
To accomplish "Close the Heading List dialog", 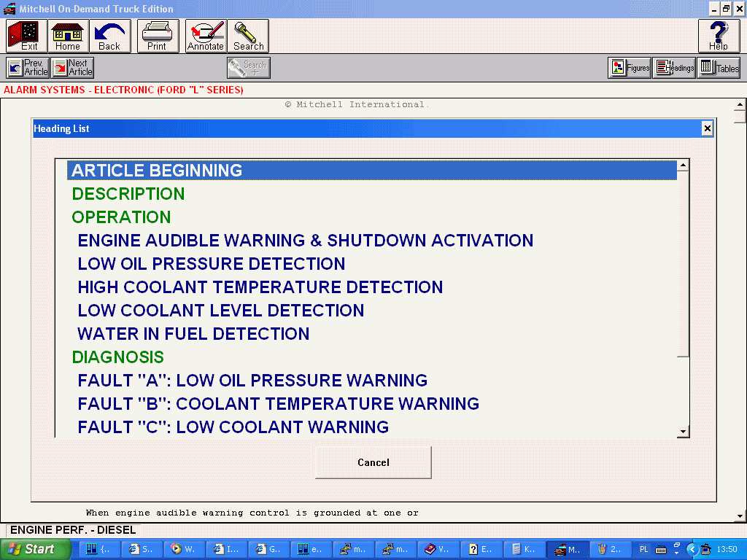I will click(x=708, y=128).
